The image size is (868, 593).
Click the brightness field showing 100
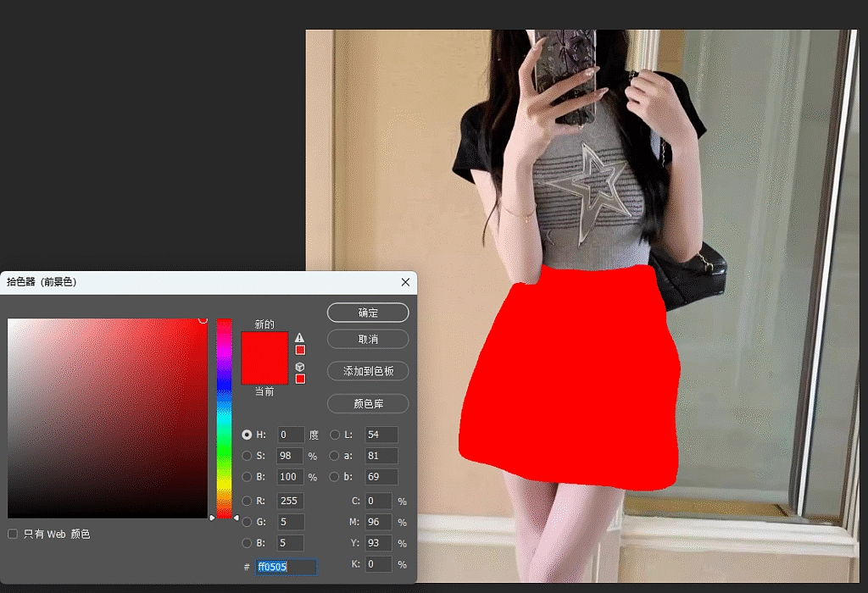(290, 477)
